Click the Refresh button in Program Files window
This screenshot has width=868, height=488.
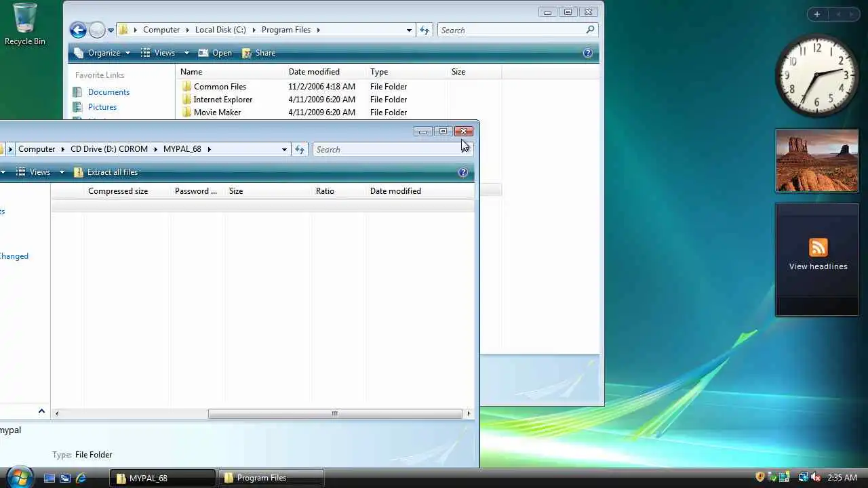[x=425, y=30]
